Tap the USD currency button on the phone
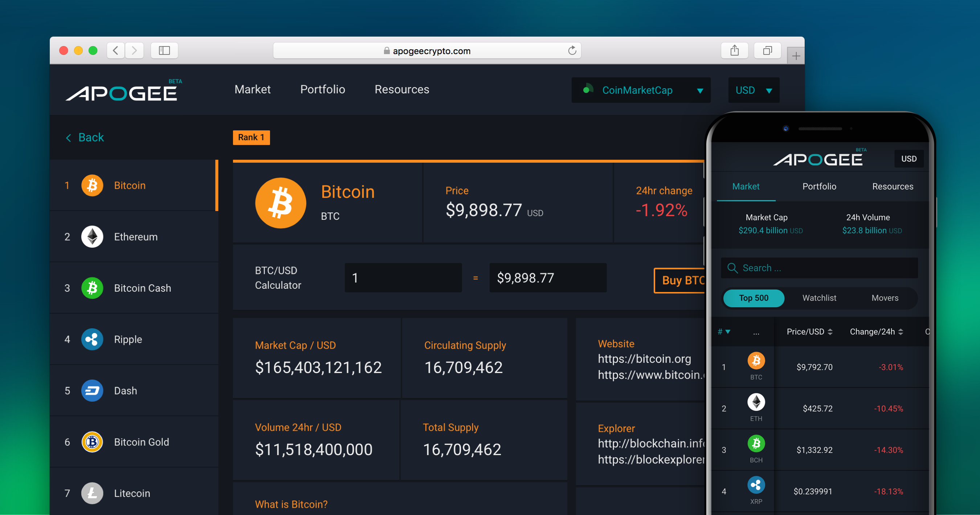Screen dimensions: 980x515 click(909, 159)
